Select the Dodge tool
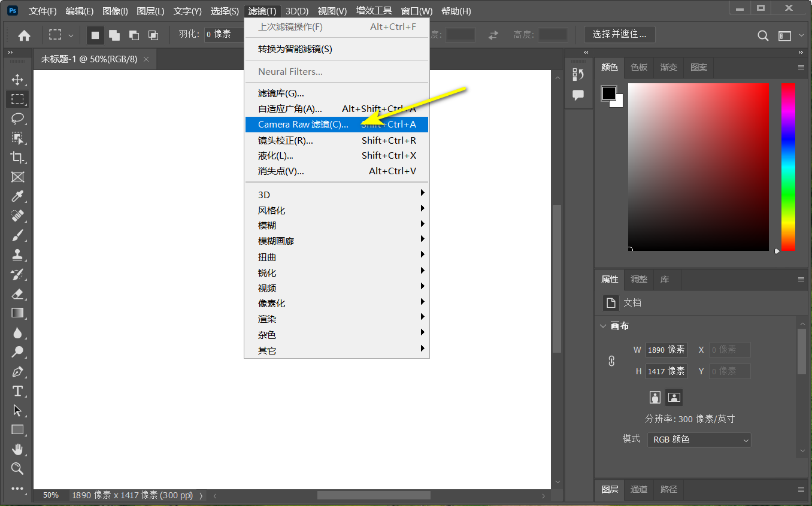This screenshot has width=812, height=506. [17, 352]
